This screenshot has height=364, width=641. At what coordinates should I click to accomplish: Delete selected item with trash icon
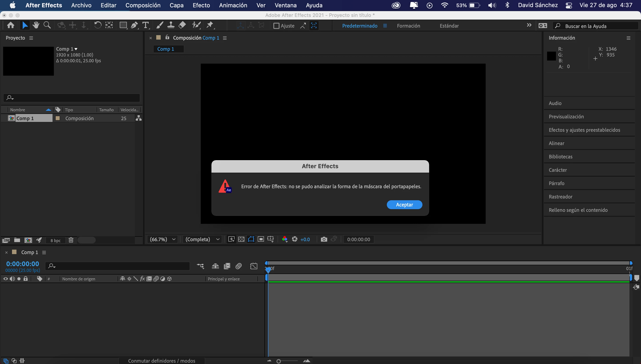[71, 240]
